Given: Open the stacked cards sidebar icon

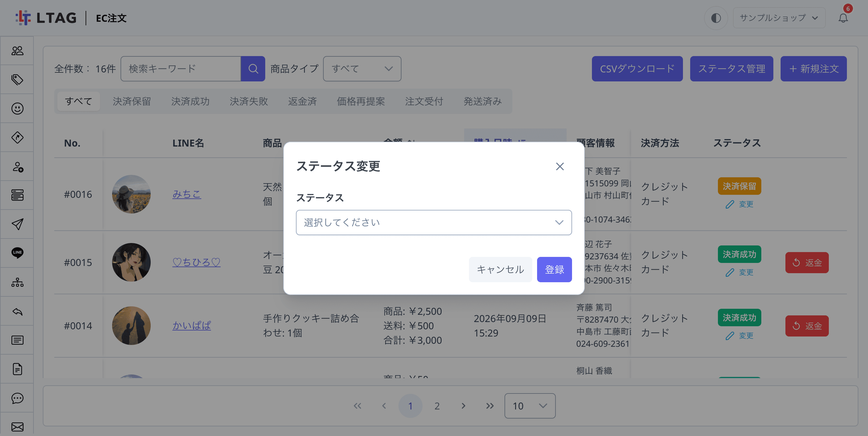Looking at the screenshot, I should [x=17, y=195].
